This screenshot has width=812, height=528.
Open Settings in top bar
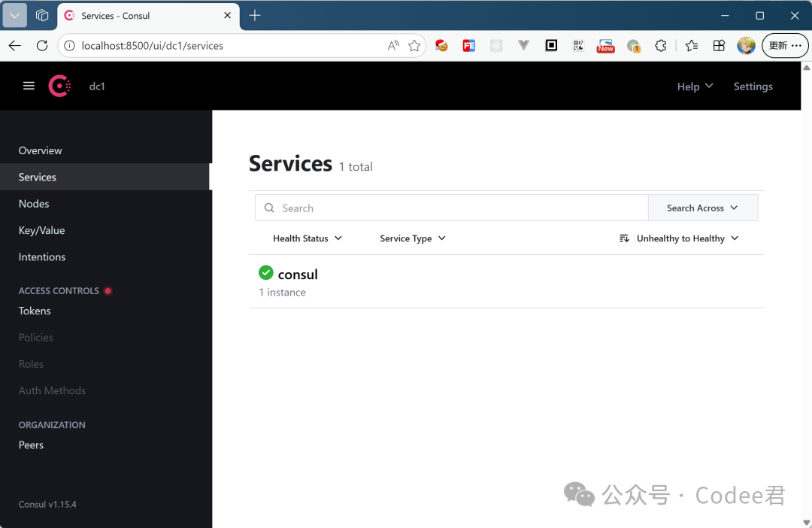point(753,86)
